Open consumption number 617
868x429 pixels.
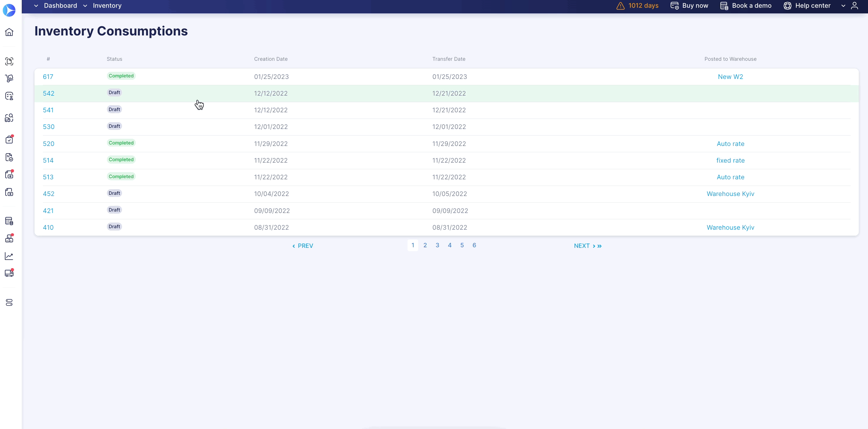click(48, 77)
